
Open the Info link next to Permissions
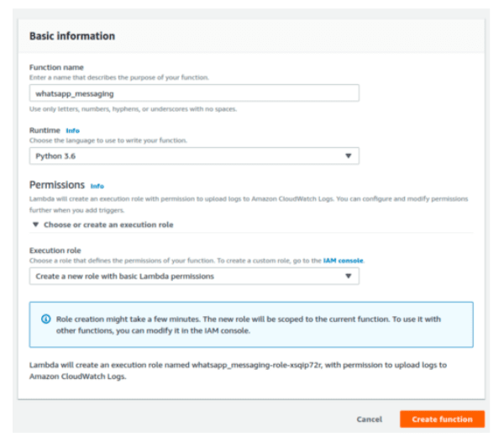(x=97, y=187)
